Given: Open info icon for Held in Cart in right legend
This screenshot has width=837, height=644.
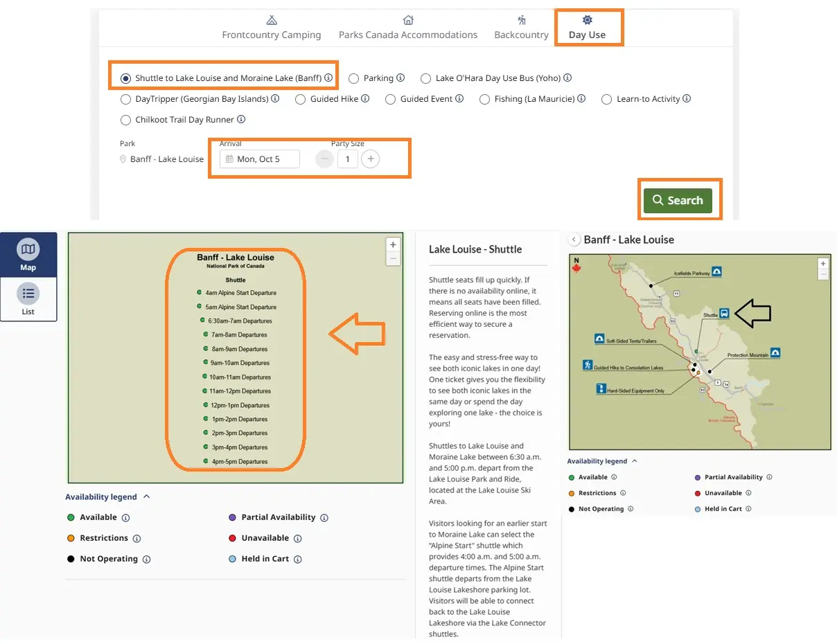Looking at the screenshot, I should 749,509.
